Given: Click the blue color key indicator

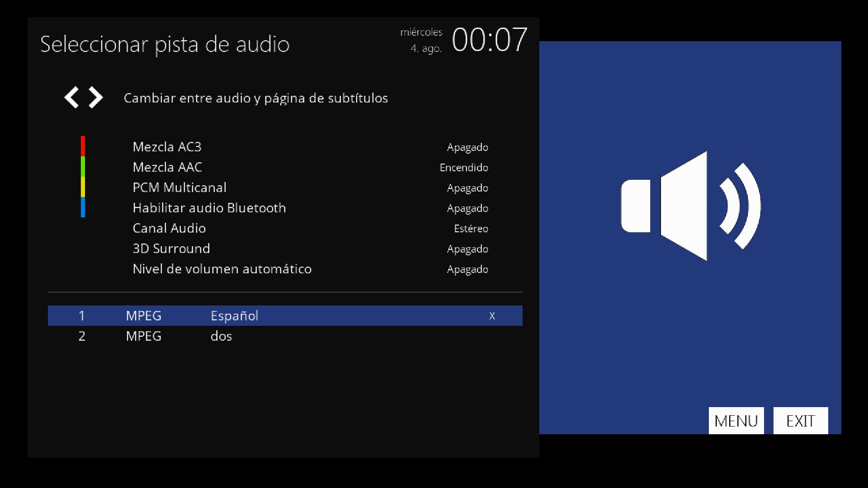Looking at the screenshot, I should click(83, 207).
